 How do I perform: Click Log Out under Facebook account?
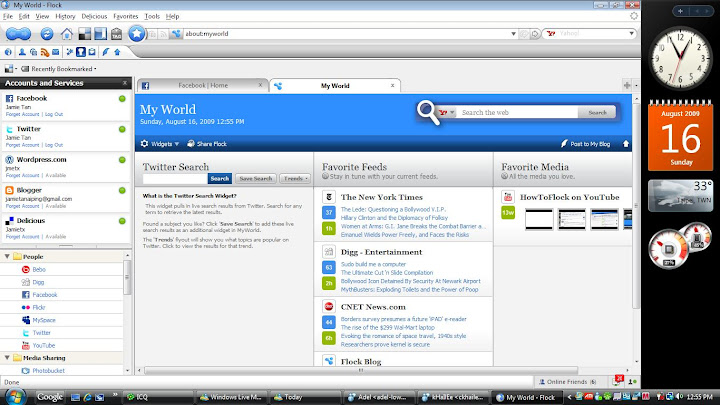coord(54,114)
